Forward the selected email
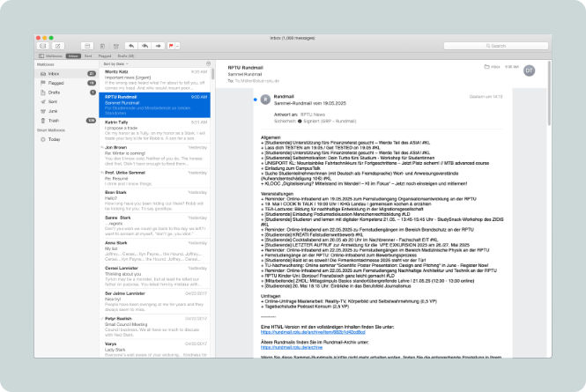Image resolution: width=586 pixels, height=392 pixels. tap(159, 45)
